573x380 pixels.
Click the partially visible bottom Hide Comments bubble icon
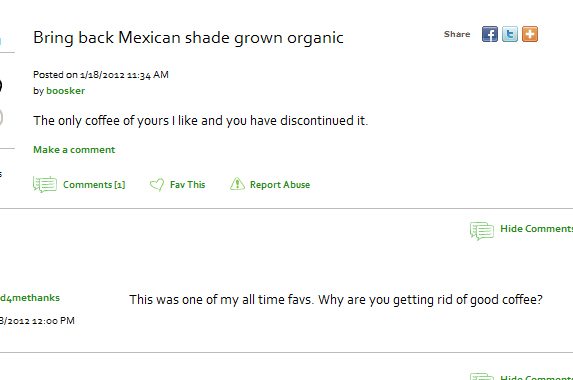coord(482,376)
